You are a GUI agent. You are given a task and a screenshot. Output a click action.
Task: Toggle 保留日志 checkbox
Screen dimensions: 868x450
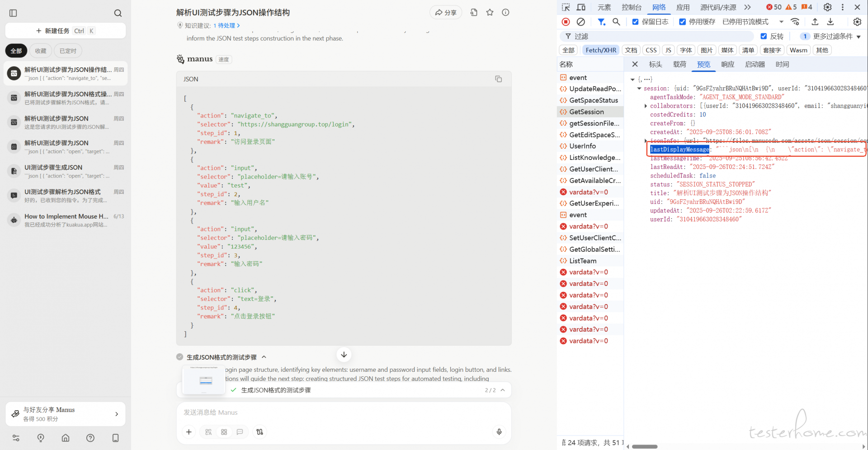(x=635, y=22)
